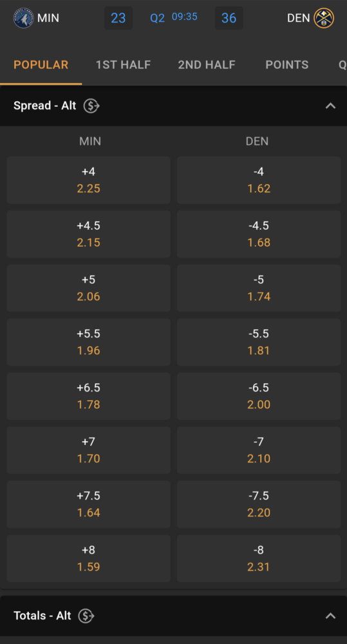Bet MIN +4 at 2.25
This screenshot has height=644, width=347.
tap(88, 180)
